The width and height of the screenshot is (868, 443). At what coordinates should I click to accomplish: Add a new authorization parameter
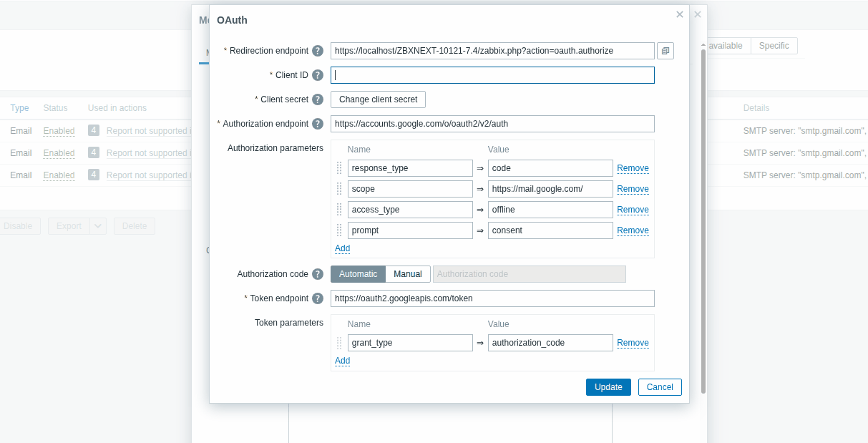(342, 248)
